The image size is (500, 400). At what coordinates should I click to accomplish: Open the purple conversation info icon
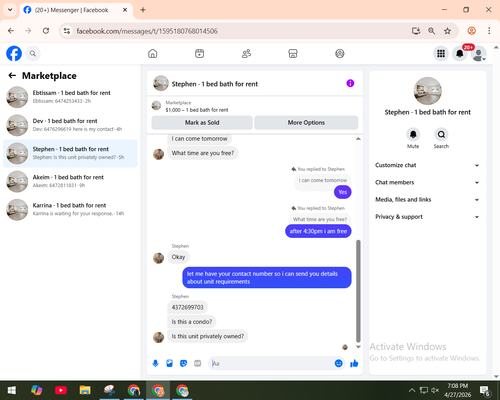(x=350, y=83)
